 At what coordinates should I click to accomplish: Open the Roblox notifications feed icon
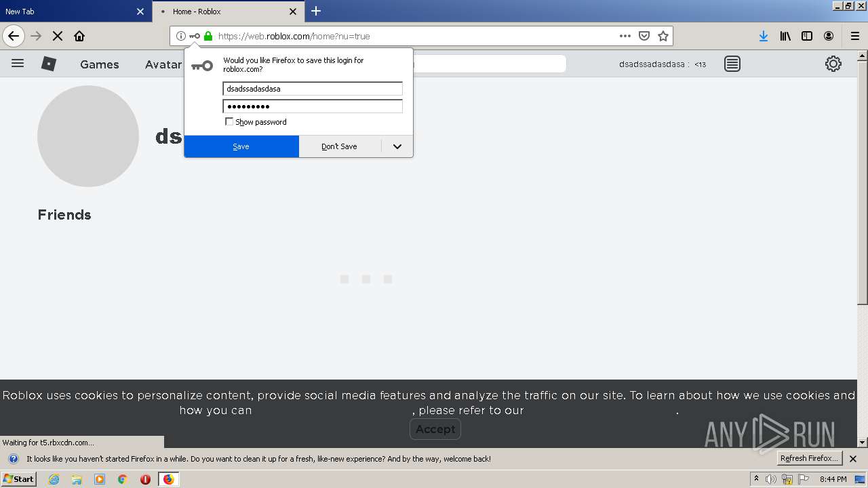click(x=732, y=64)
